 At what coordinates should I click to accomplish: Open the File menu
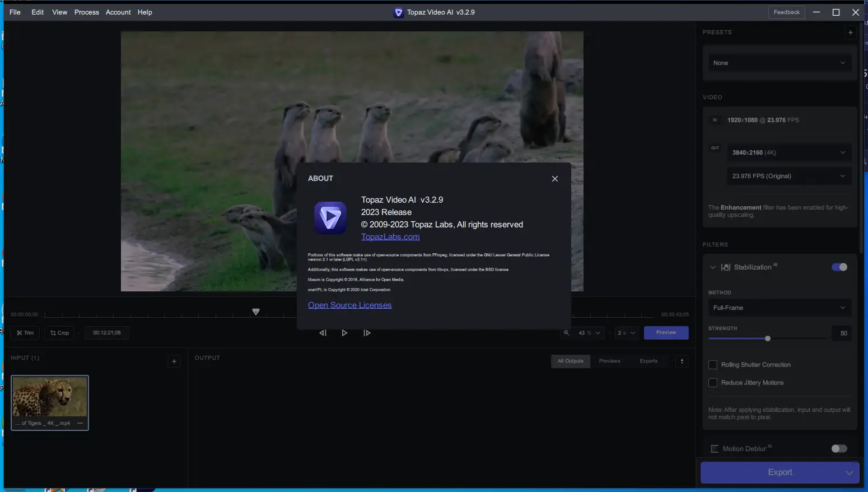pyautogui.click(x=15, y=12)
